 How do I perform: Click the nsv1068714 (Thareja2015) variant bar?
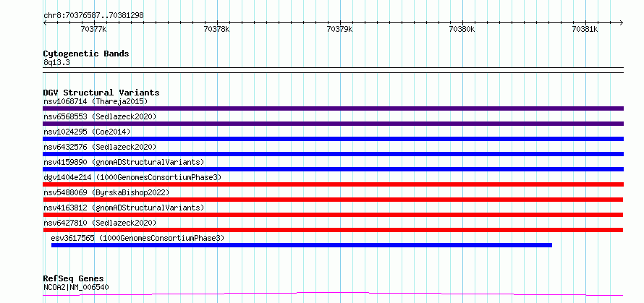click(333, 108)
